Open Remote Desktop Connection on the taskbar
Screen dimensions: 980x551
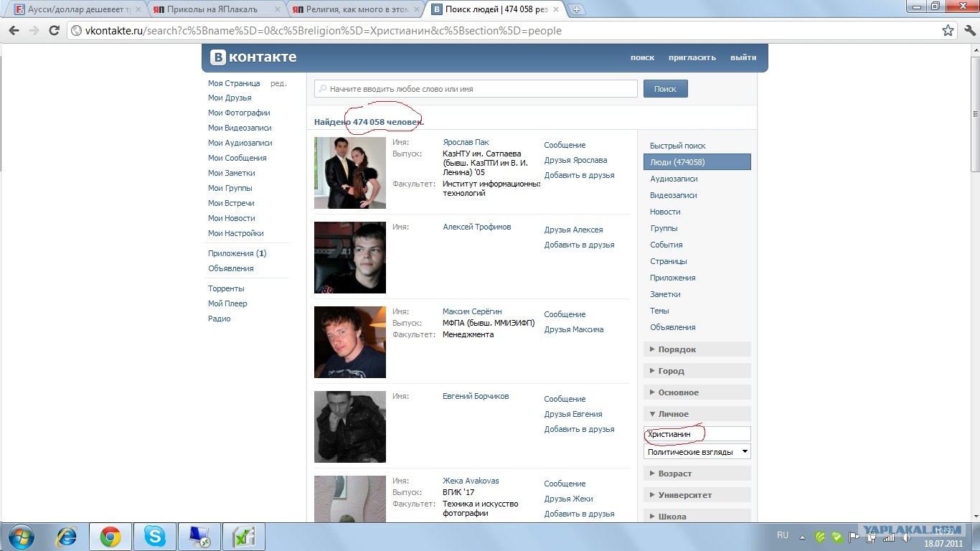pyautogui.click(x=199, y=536)
